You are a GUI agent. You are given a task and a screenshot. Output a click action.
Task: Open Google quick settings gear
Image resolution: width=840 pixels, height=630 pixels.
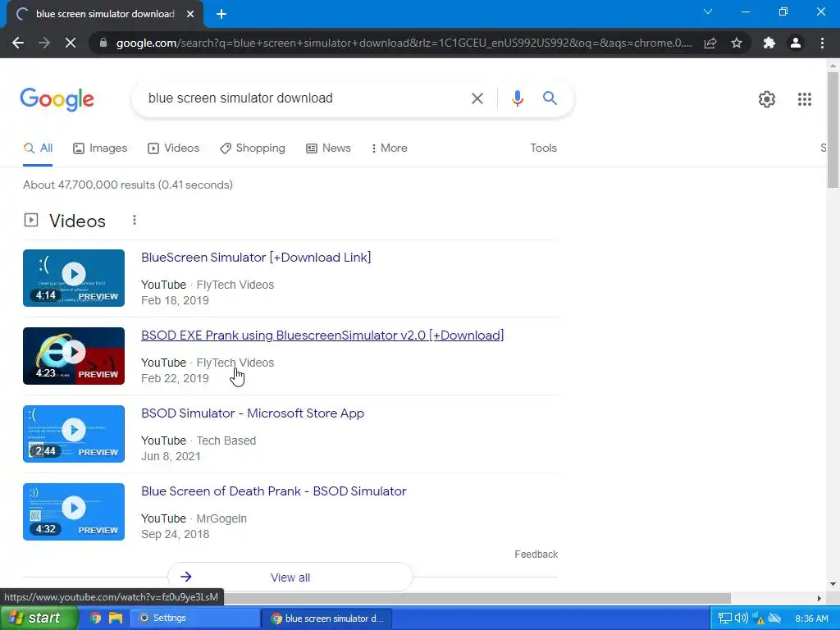pos(767,99)
